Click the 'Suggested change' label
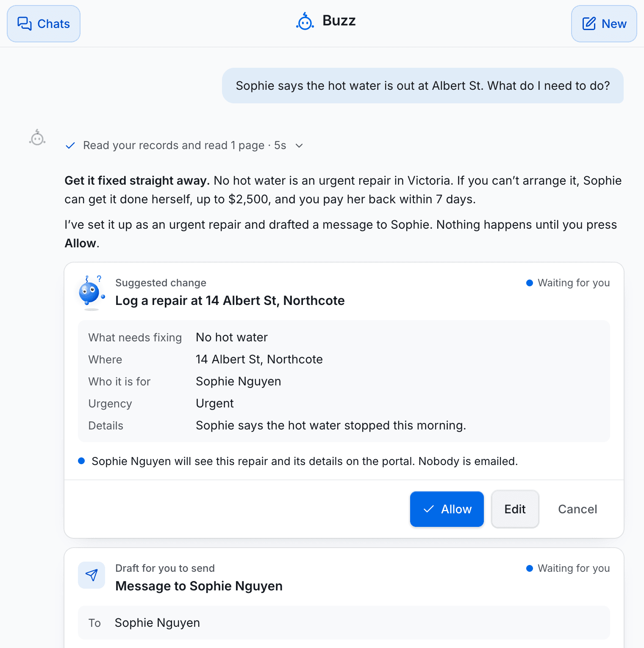Viewport: 644px width, 648px height. pyautogui.click(x=161, y=283)
